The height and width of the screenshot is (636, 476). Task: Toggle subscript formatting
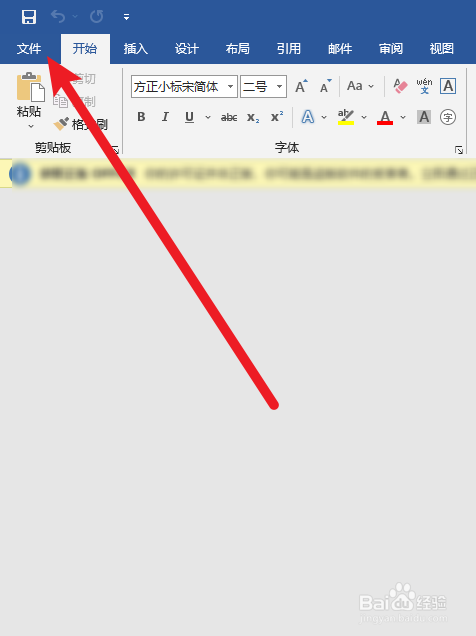pyautogui.click(x=253, y=118)
